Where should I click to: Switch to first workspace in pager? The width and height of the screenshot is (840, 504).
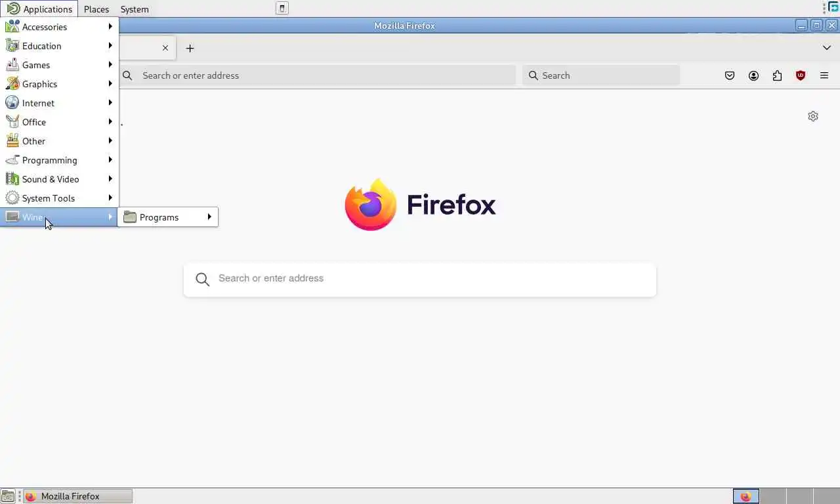point(745,496)
